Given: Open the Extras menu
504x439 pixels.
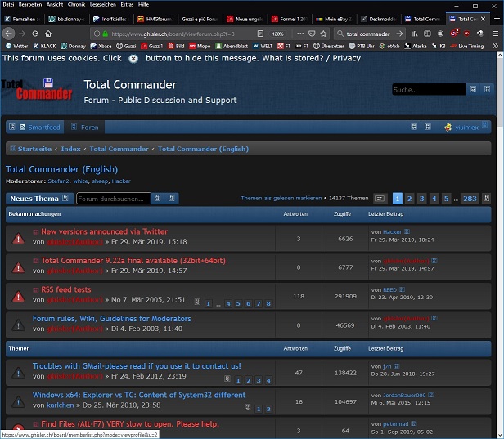Looking at the screenshot, I should pyautogui.click(x=127, y=4).
